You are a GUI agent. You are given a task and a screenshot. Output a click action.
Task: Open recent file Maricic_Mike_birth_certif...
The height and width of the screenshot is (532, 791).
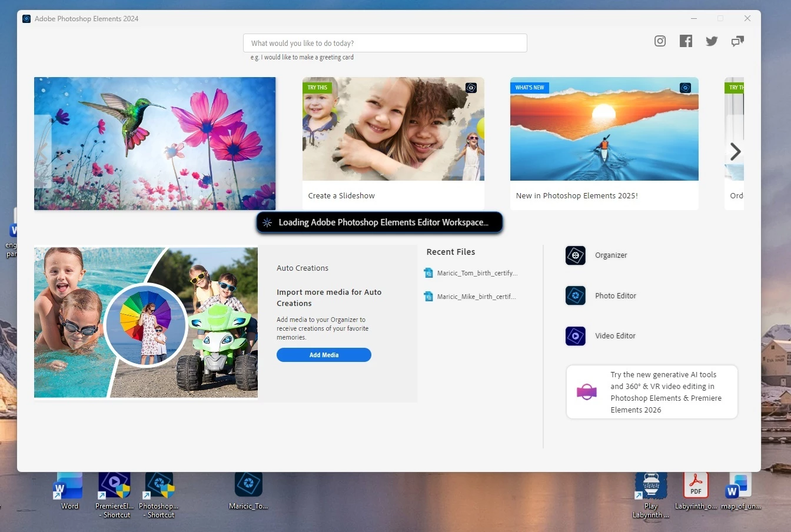coord(470,297)
